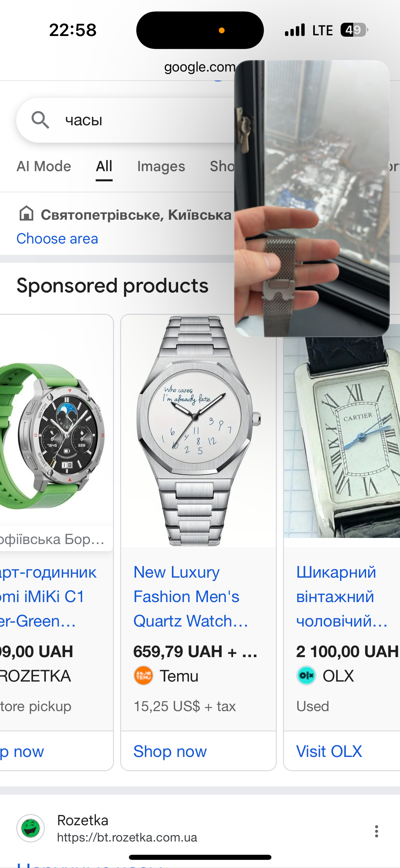Tap the search magnifier icon
This screenshot has height=868, width=400.
coord(40,120)
